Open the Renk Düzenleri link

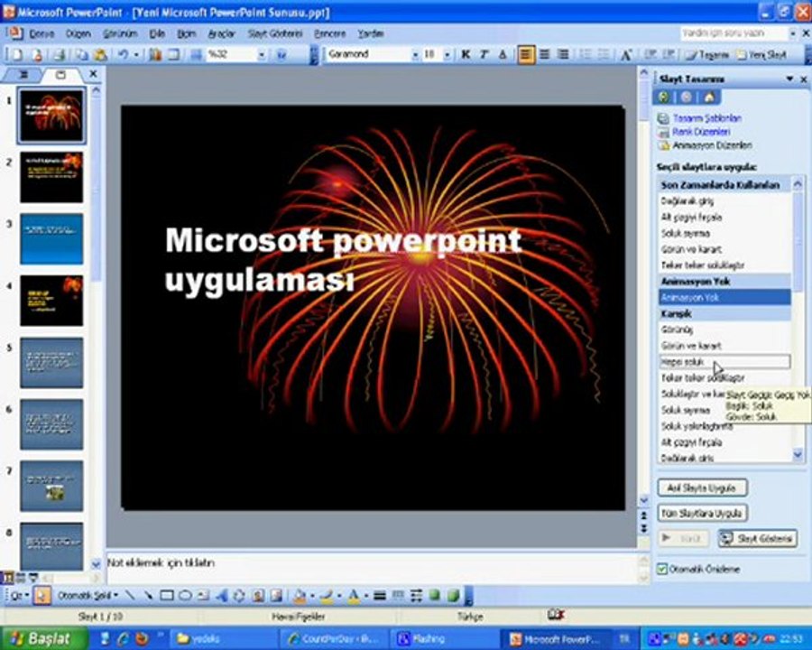pyautogui.click(x=701, y=132)
